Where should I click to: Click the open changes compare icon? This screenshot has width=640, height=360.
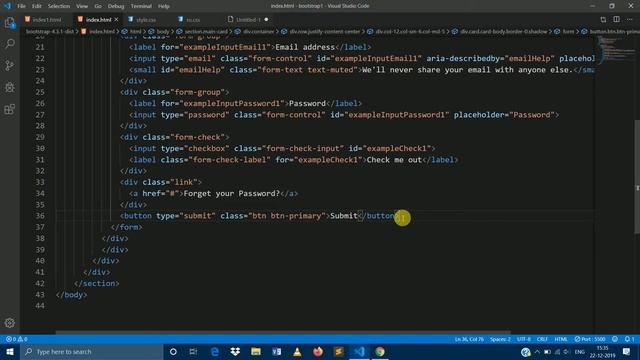603,19
